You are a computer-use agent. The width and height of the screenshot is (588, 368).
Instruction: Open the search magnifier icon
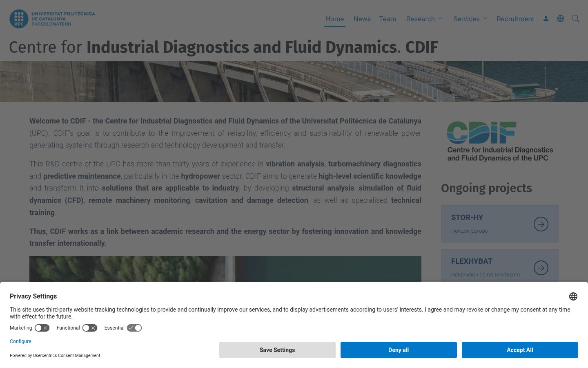[x=575, y=19]
